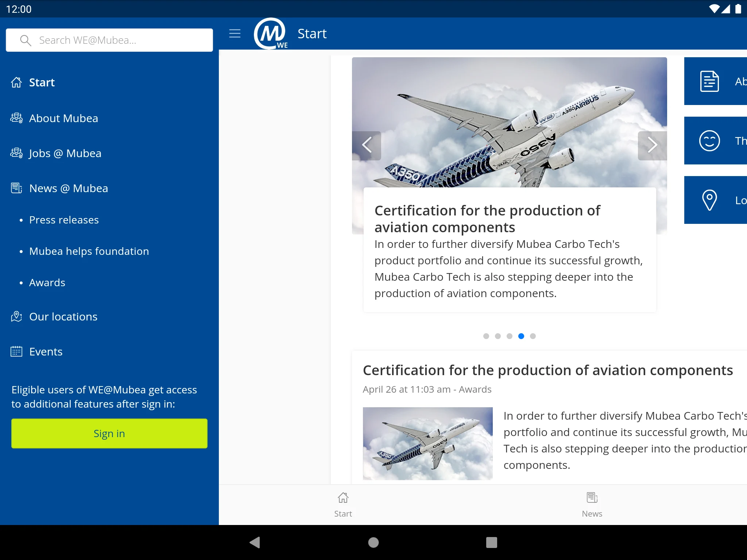Click the April 26 Awards date line
747x560 pixels.
point(427,389)
